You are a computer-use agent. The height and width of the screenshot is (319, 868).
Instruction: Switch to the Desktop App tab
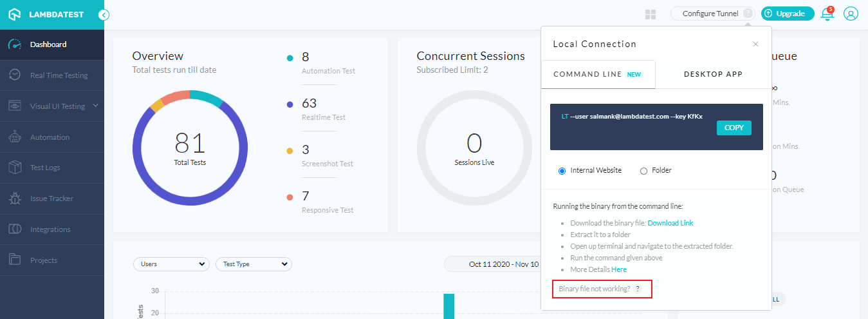[x=713, y=74]
